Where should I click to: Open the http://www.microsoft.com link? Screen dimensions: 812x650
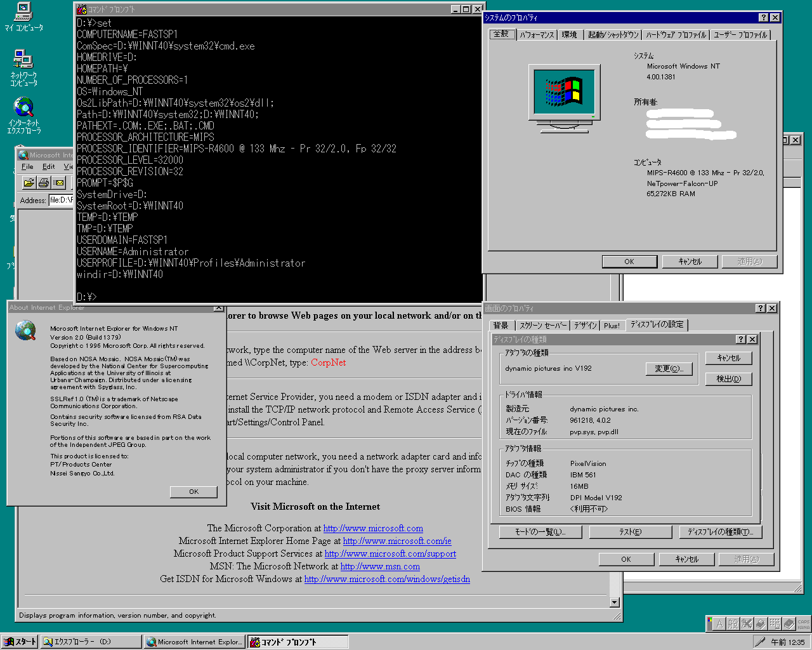pyautogui.click(x=373, y=528)
